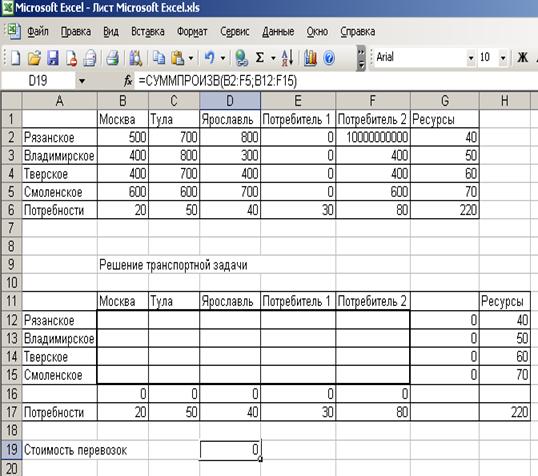Open the Вставка menu

point(148,32)
